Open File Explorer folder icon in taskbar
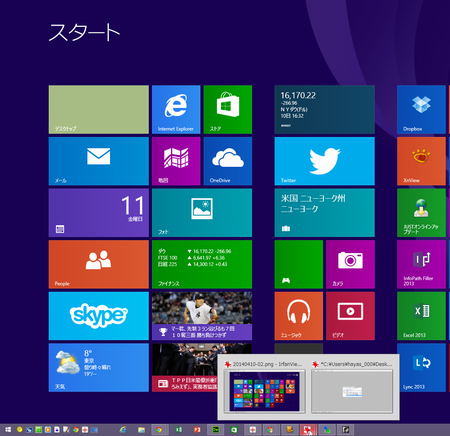Image resolution: width=450 pixels, height=436 pixels. (x=141, y=430)
